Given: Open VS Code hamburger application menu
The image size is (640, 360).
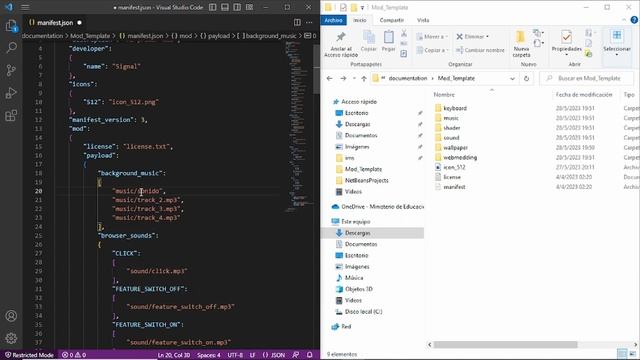Looking at the screenshot, I should point(25,7).
